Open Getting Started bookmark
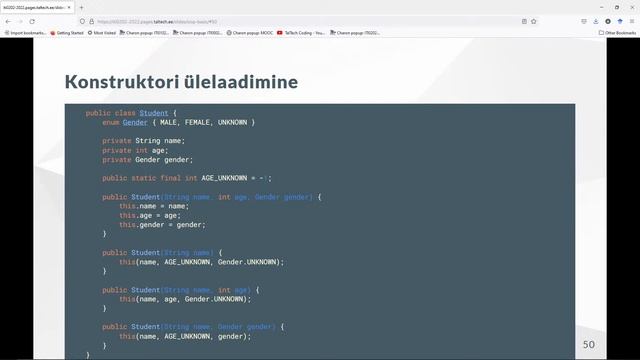This screenshot has width=640, height=360. [x=67, y=33]
